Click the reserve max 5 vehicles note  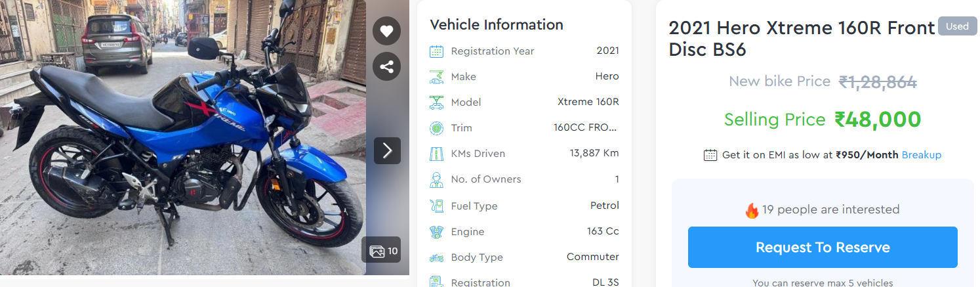823,282
